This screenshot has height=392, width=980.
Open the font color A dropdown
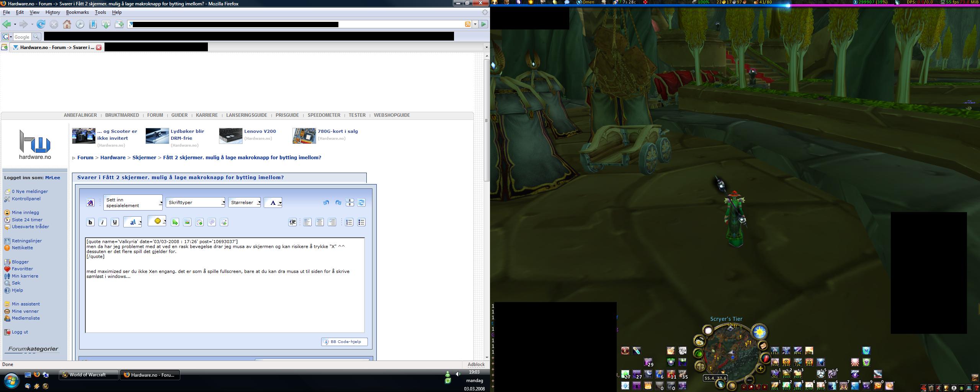tap(273, 203)
